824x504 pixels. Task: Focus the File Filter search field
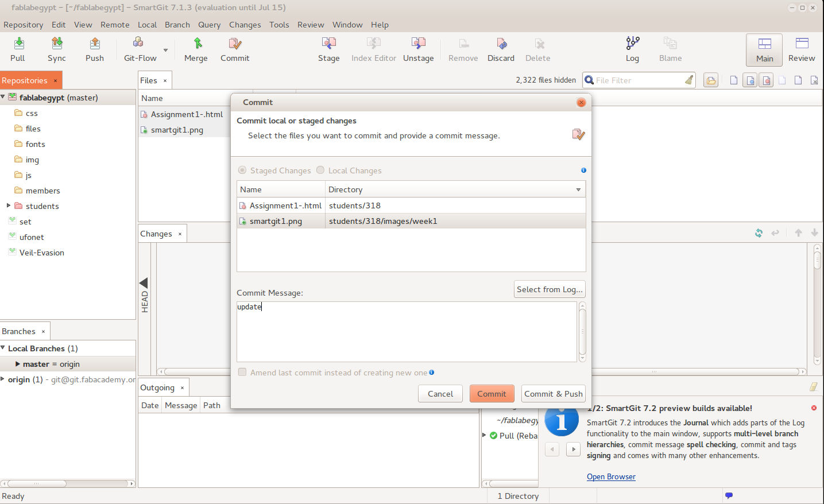click(x=639, y=80)
